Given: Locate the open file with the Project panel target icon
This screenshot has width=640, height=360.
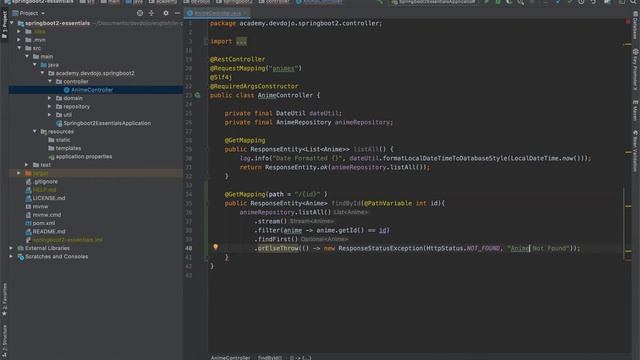Looking at the screenshot, I should coord(140,13).
